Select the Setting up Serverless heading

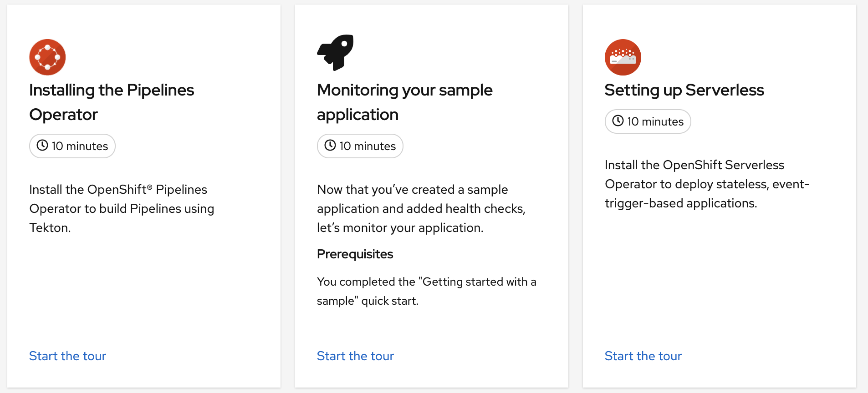click(x=684, y=90)
